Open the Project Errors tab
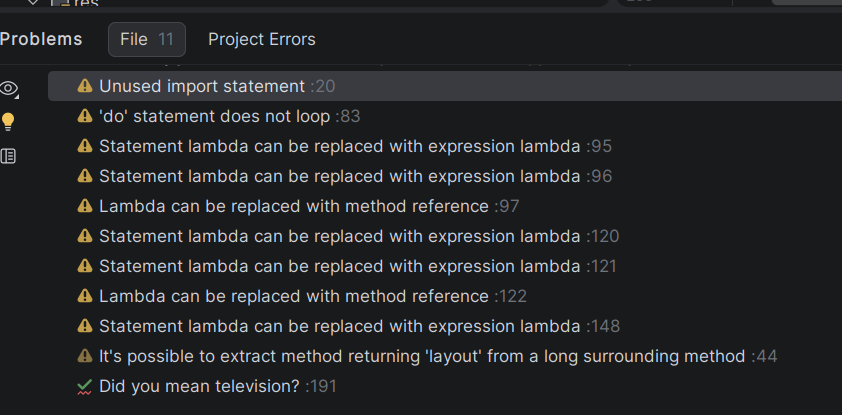 tap(261, 40)
